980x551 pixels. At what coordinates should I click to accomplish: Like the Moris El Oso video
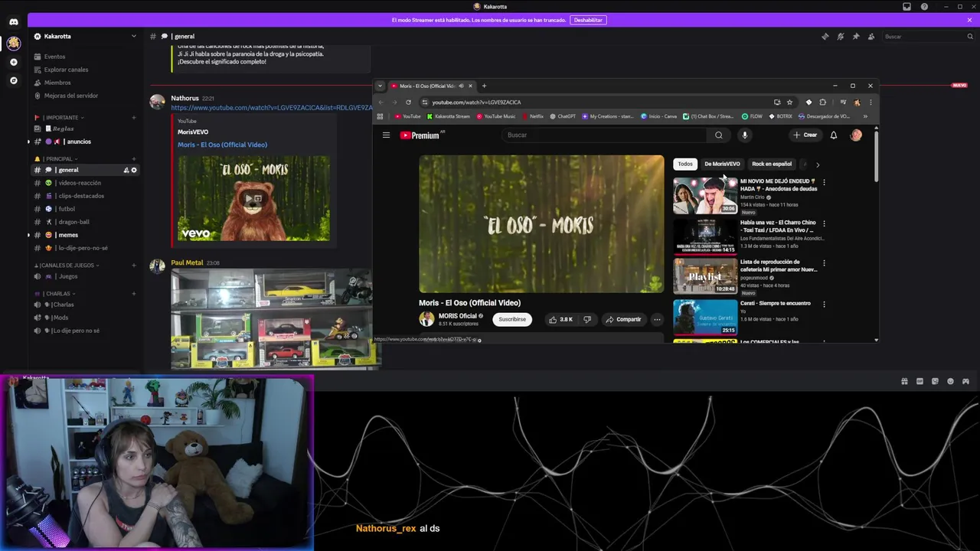pos(560,319)
